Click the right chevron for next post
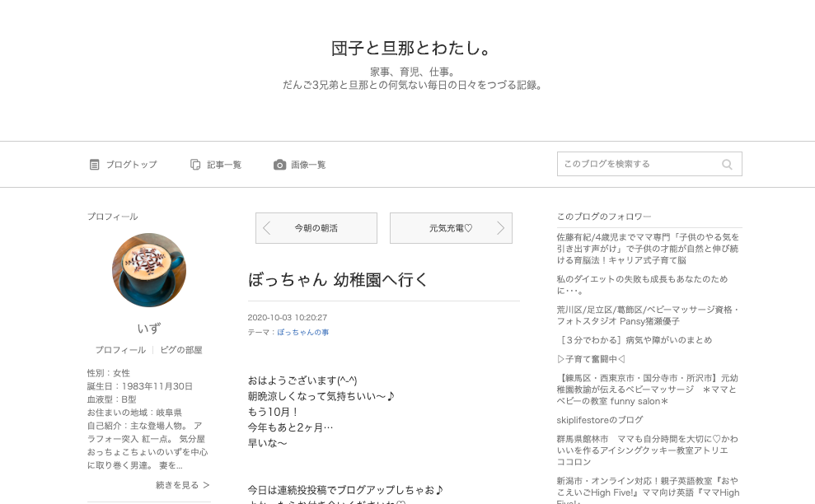This screenshot has height=504, width=815. [x=500, y=228]
